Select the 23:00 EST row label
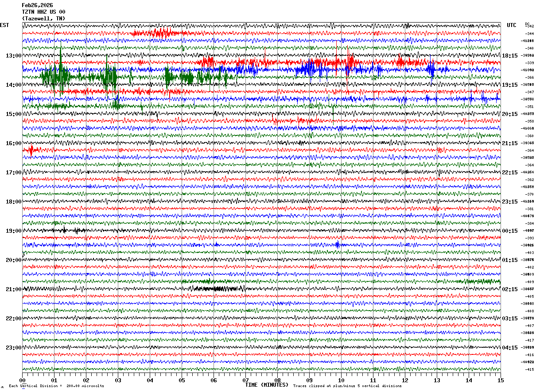 14,348
